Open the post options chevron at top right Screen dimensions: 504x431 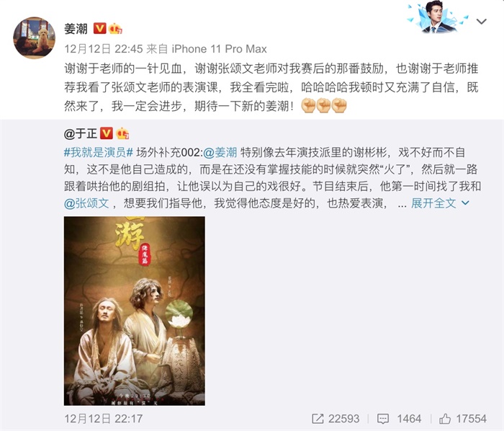(x=481, y=22)
